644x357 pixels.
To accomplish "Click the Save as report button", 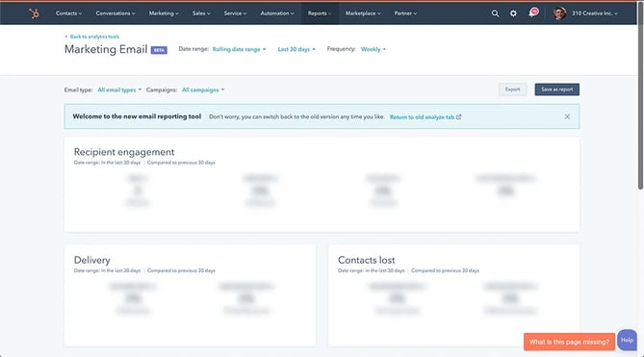I will (557, 89).
